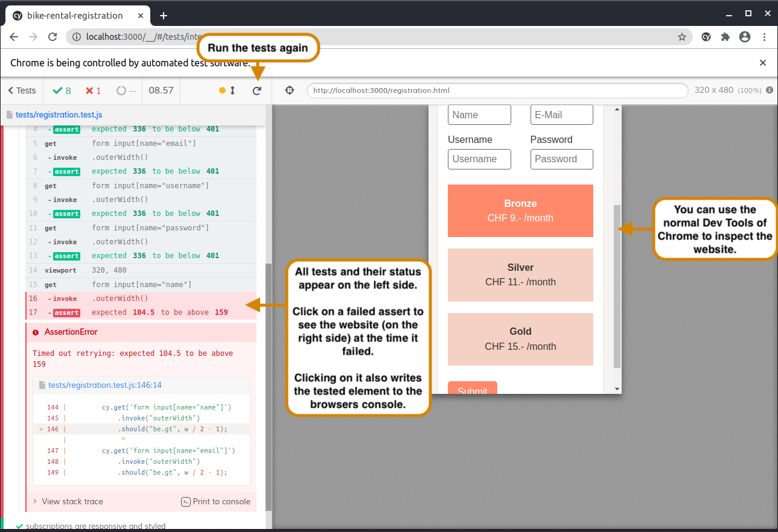
Task: Click Print to console button
Action: (x=215, y=501)
